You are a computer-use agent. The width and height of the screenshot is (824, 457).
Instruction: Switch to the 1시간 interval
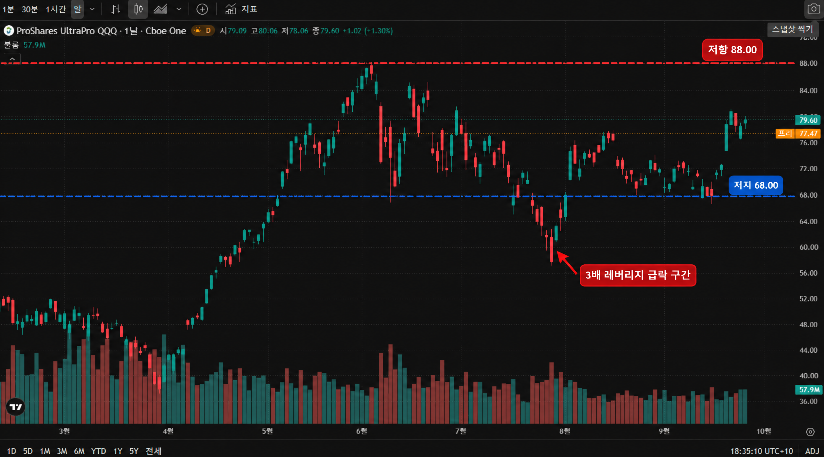click(x=55, y=9)
